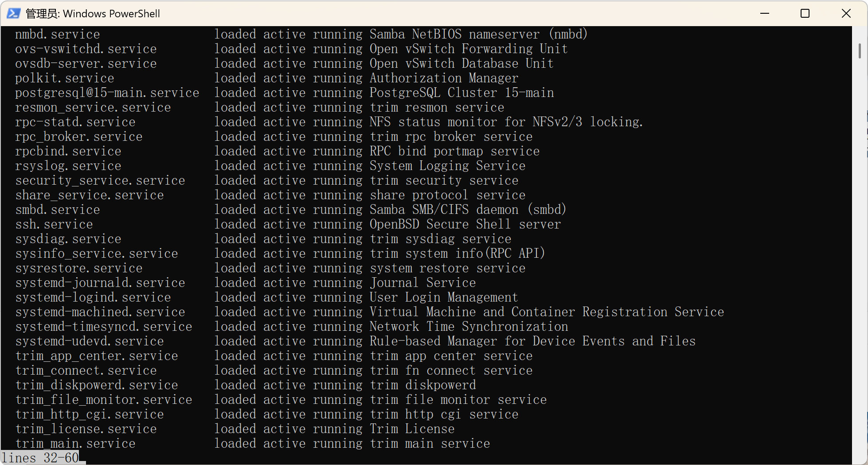Click the "Trim License" description text
The height and width of the screenshot is (465, 868).
[412, 429]
